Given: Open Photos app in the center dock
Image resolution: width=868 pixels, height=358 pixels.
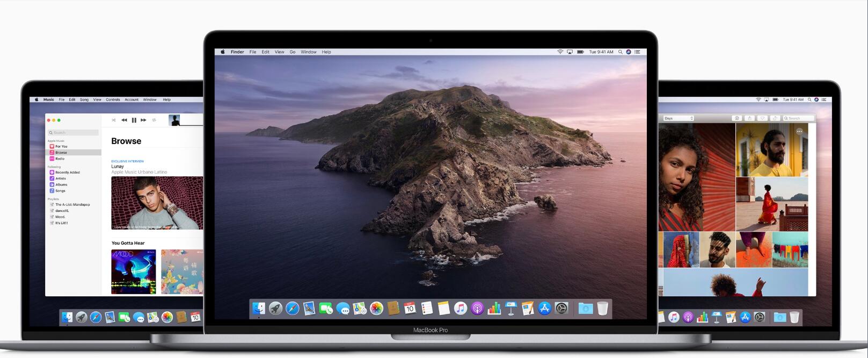Looking at the screenshot, I should pyautogui.click(x=376, y=309).
